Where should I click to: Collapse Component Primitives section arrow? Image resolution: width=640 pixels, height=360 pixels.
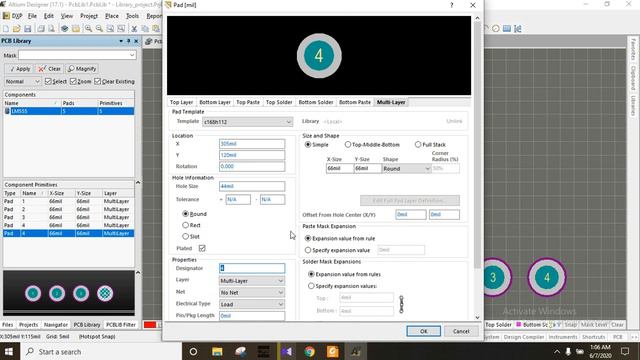coord(138,183)
